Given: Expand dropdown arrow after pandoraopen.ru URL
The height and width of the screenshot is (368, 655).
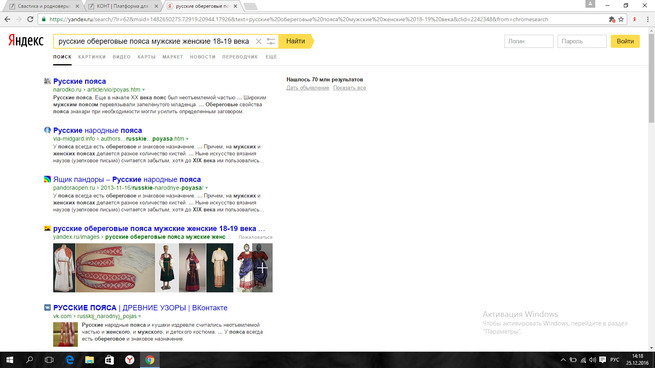Looking at the screenshot, I should [206, 188].
